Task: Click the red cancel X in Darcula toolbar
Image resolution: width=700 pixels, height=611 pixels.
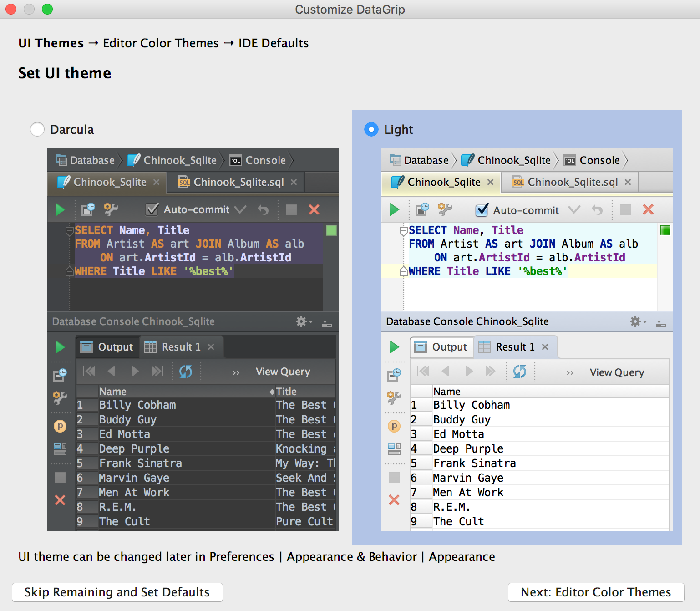Action: pyautogui.click(x=314, y=209)
